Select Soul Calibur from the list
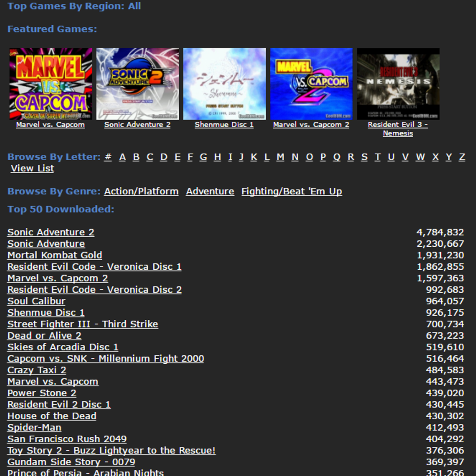Screen dimensions: 476x476 tap(36, 301)
